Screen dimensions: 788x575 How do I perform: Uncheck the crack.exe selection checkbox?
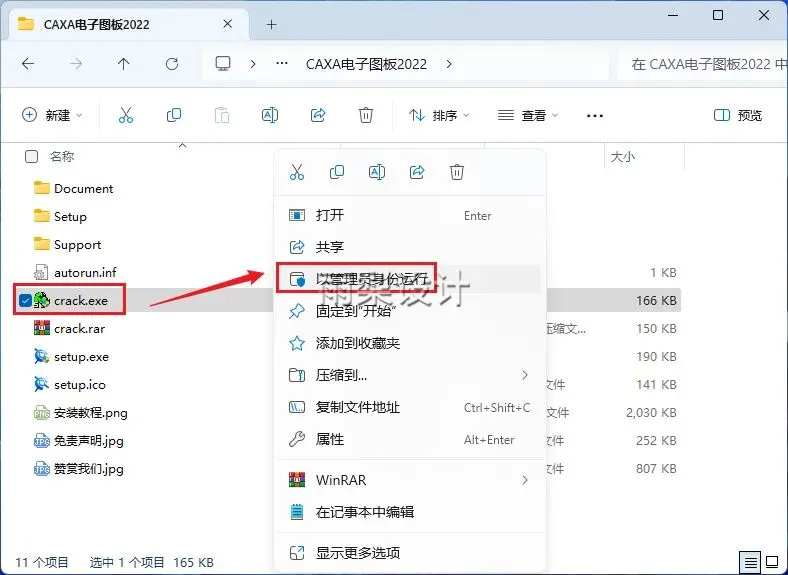point(25,301)
